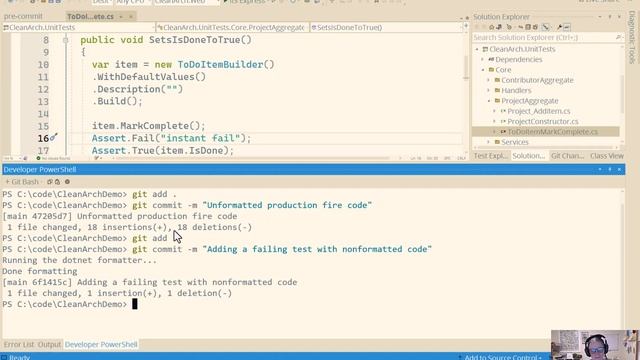Select the Services folder
The width and height of the screenshot is (640, 360).
(x=514, y=142)
